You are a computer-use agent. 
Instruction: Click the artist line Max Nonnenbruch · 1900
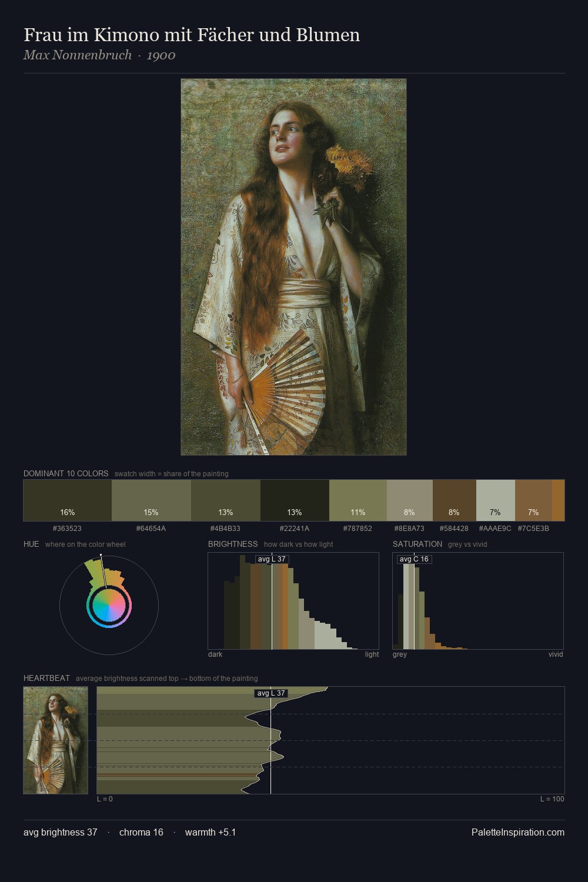(99, 55)
